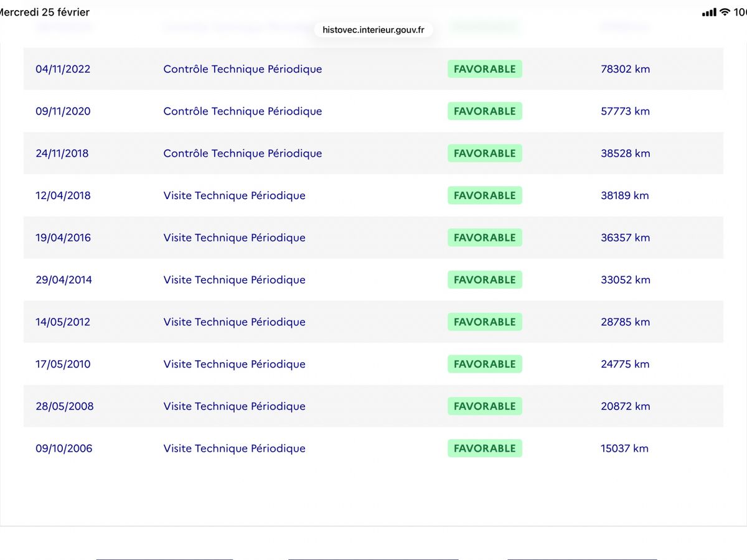Viewport: 747px width, 560px height.
Task: Tap the histovec.interieur.gouv.fr address bar
Action: (x=373, y=29)
